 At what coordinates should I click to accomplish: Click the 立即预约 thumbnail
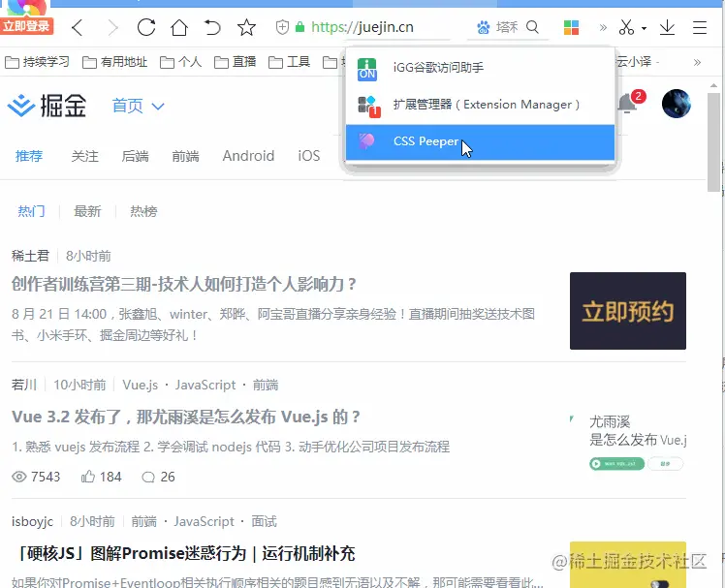click(x=627, y=311)
